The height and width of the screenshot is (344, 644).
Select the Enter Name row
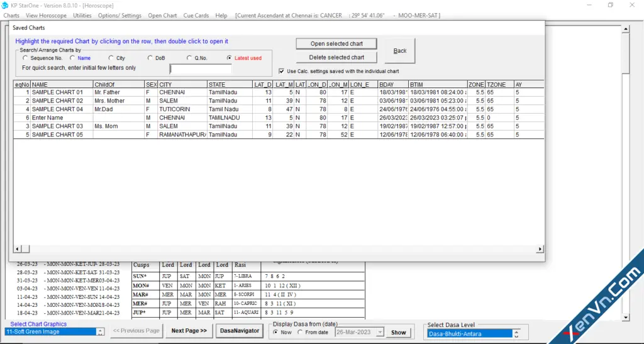[x=279, y=118]
